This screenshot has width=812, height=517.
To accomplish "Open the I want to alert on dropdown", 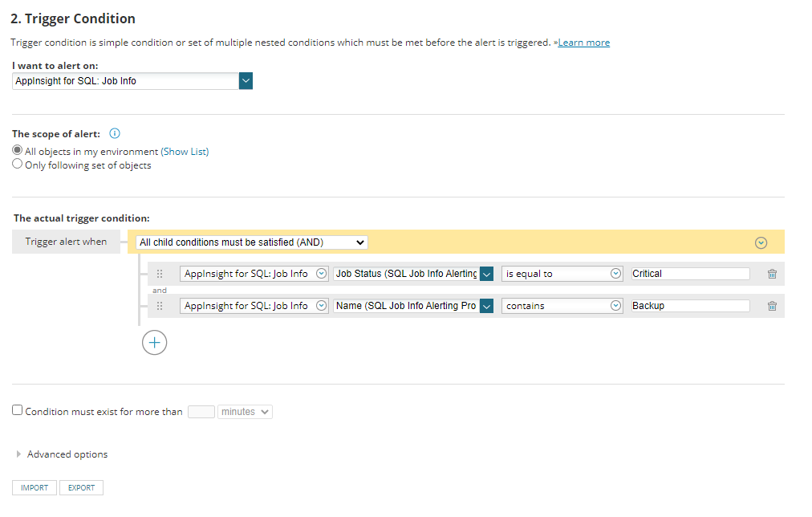I will 246,81.
